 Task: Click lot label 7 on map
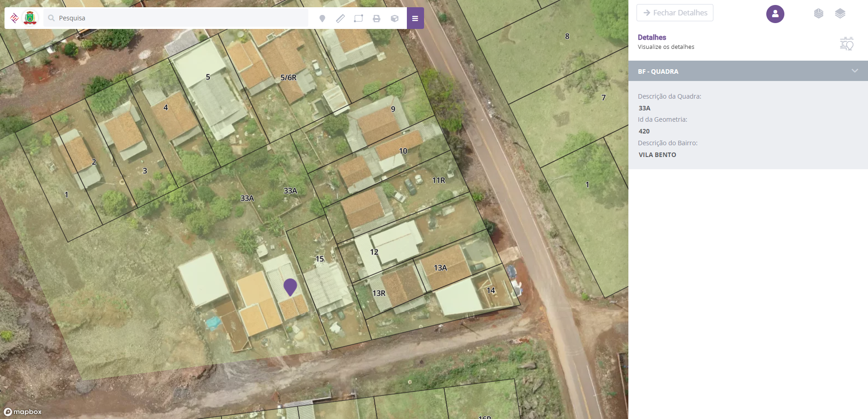click(604, 97)
